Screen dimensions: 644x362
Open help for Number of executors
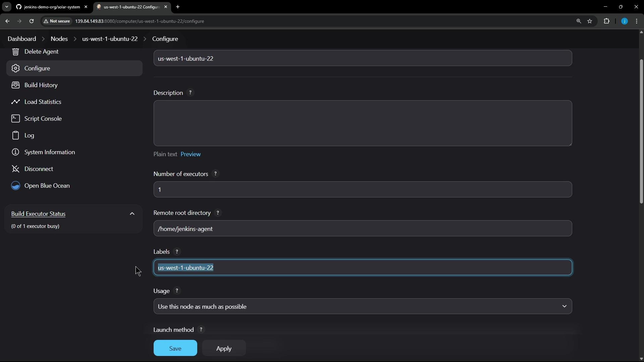pyautogui.click(x=216, y=174)
